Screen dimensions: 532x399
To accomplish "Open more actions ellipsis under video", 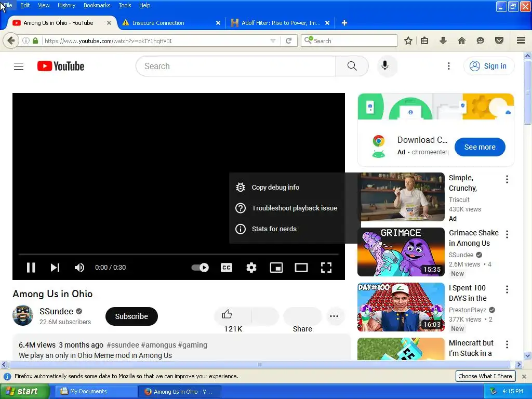I will (x=334, y=316).
